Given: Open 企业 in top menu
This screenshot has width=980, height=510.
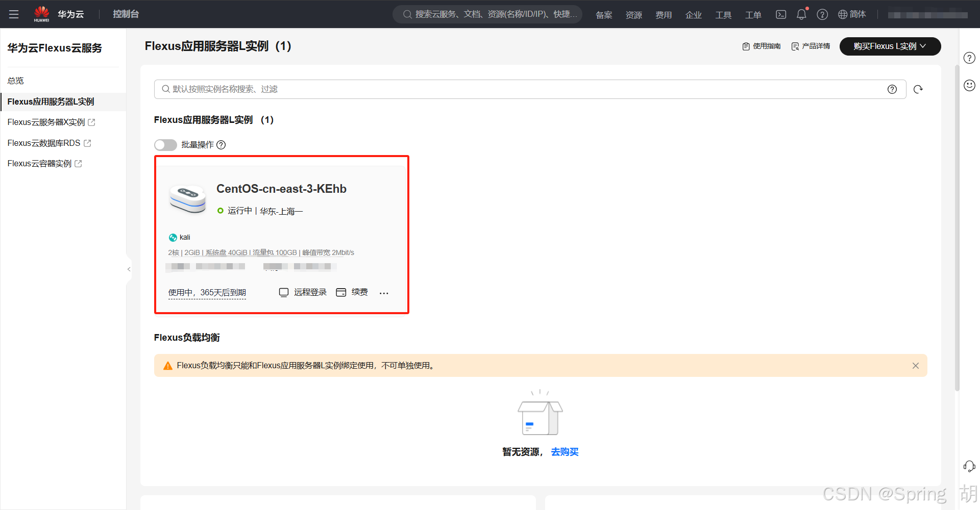Looking at the screenshot, I should tap(694, 15).
